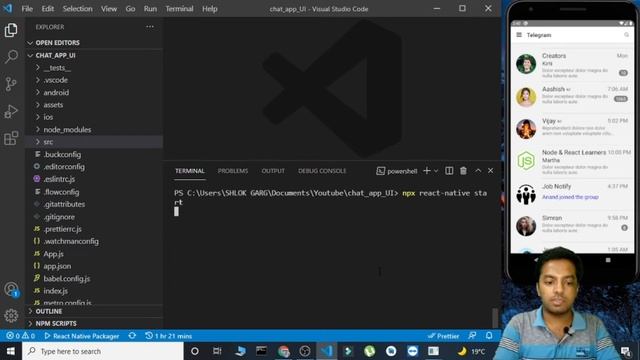Image resolution: width=640 pixels, height=360 pixels.
Task: Open the Search view in activity bar
Action: pos(11,57)
